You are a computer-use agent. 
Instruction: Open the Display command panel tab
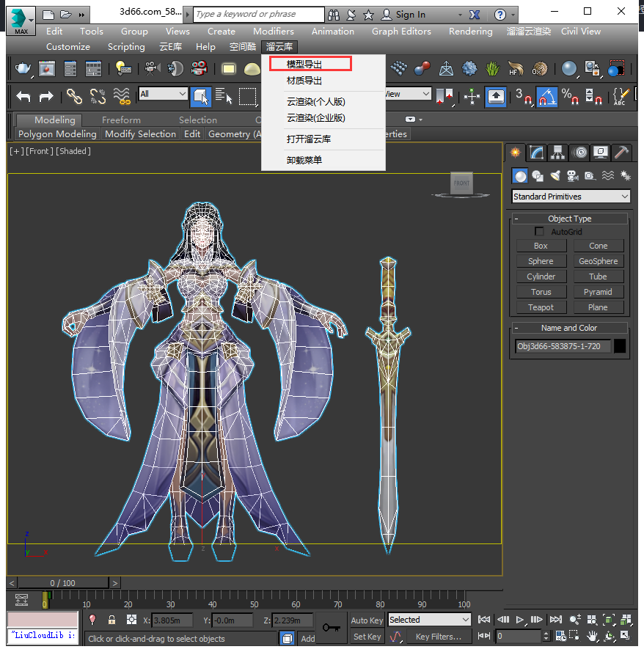coord(601,153)
